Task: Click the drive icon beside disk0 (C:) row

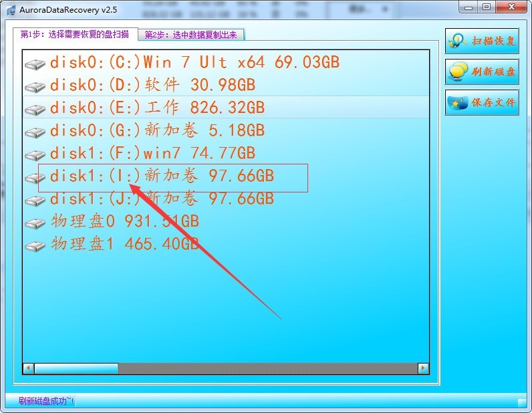Action: pos(35,63)
